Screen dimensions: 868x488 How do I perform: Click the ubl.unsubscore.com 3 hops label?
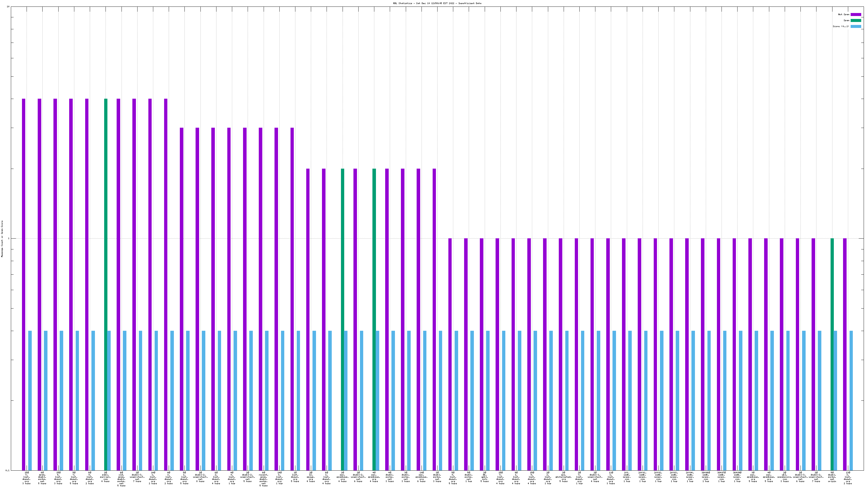785,477
